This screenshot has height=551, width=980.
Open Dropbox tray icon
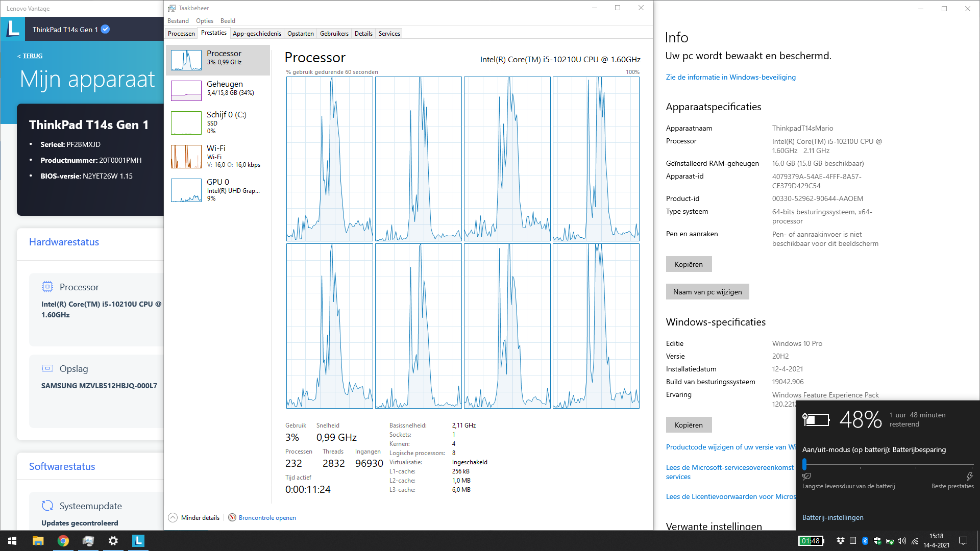(840, 541)
